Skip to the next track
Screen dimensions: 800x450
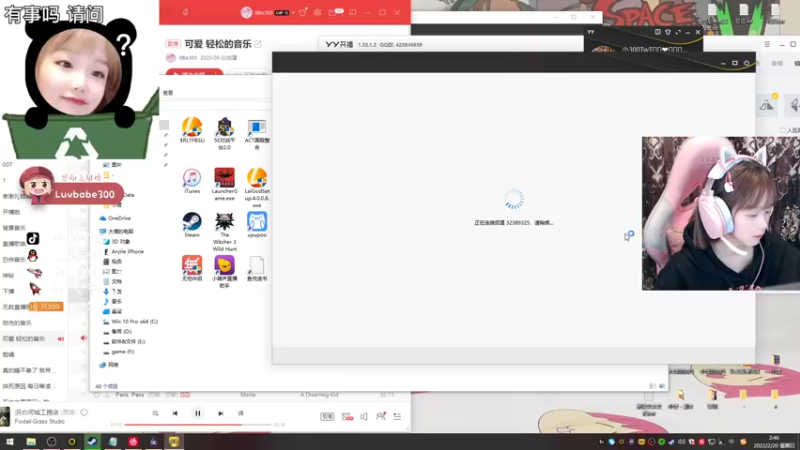coord(220,413)
